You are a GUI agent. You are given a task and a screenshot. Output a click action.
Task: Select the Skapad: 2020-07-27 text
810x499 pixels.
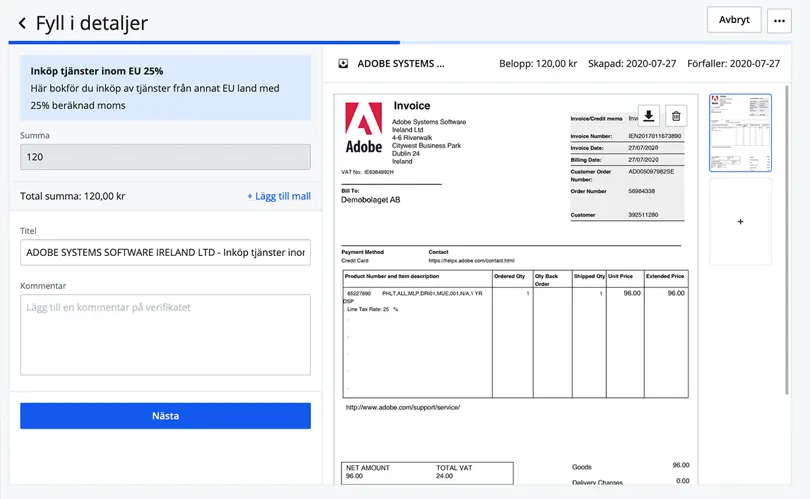pyautogui.click(x=632, y=64)
